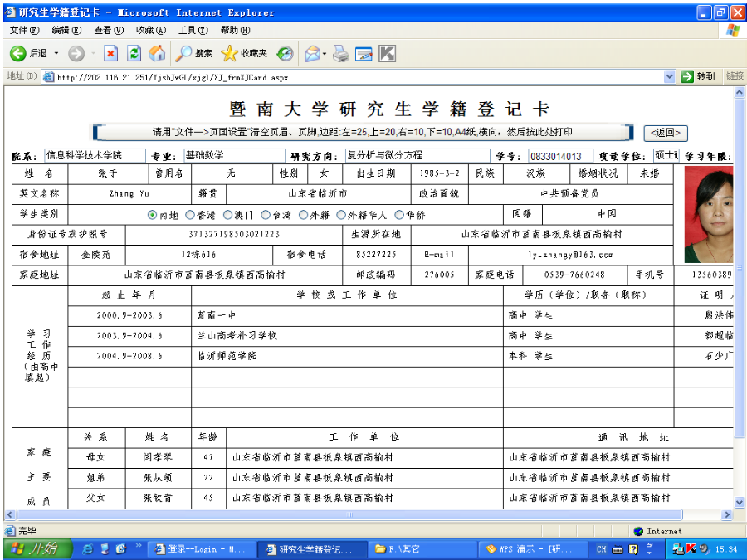Click the <返回> return button
The image size is (747, 560).
[666, 133]
